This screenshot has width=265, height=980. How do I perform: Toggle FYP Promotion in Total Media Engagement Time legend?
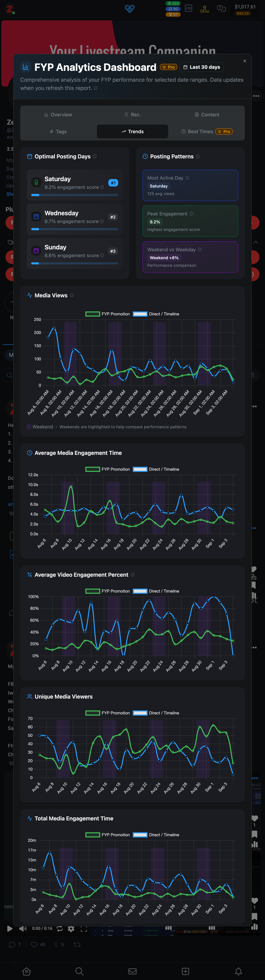108,835
